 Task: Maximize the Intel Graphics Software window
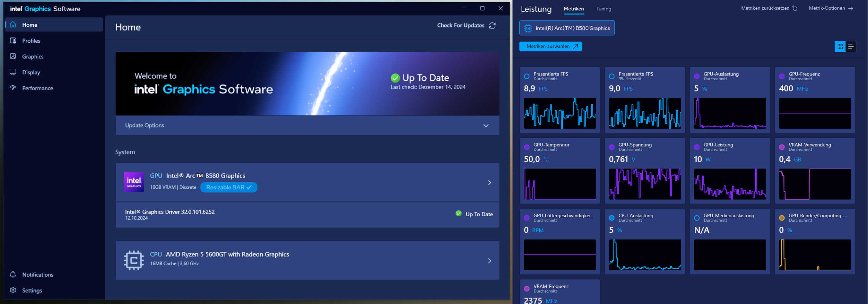(482, 8)
